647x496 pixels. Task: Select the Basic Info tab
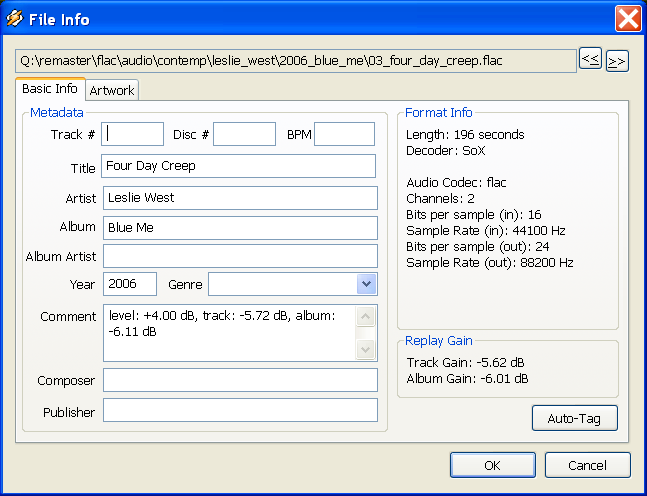[x=50, y=89]
